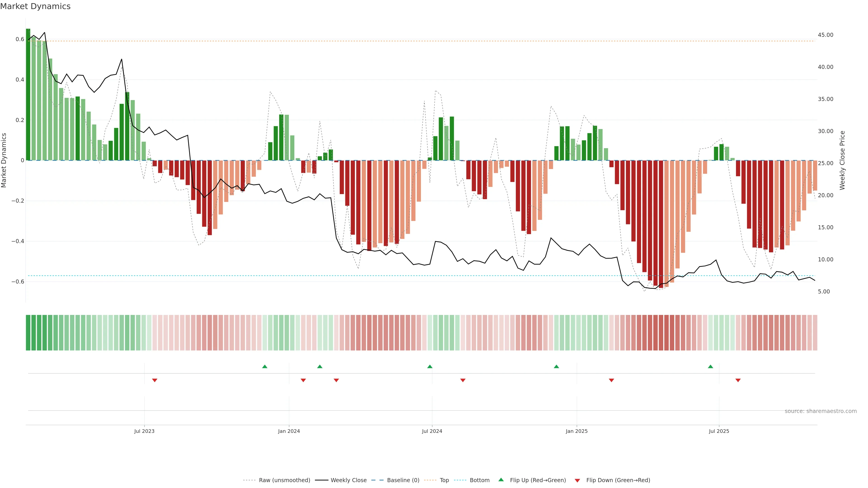868x488 pixels.
Task: Click the flip-up marker near Jul 2024
Action: (x=430, y=366)
